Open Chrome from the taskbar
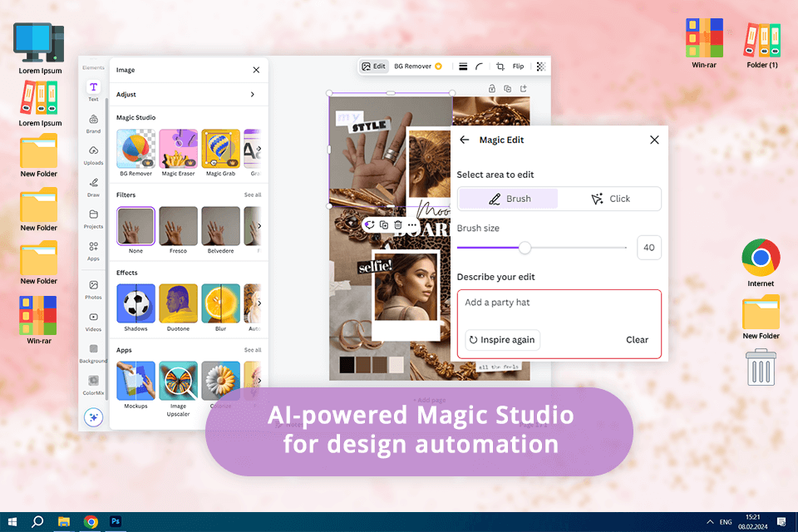This screenshot has width=798, height=532. 91,522
